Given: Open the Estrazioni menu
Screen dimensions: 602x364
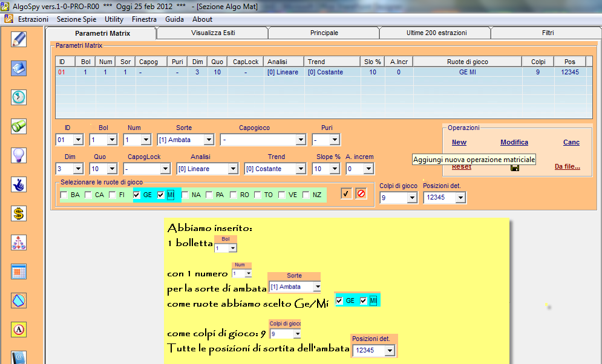Looking at the screenshot, I should tap(33, 19).
